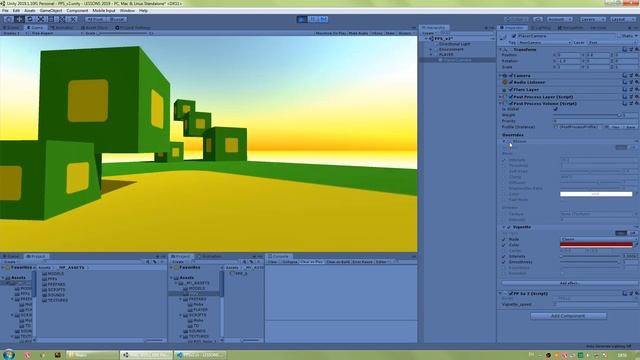Image resolution: width=640 pixels, height=360 pixels.
Task: Click the Pause button in the toolbar
Action: (x=313, y=19)
